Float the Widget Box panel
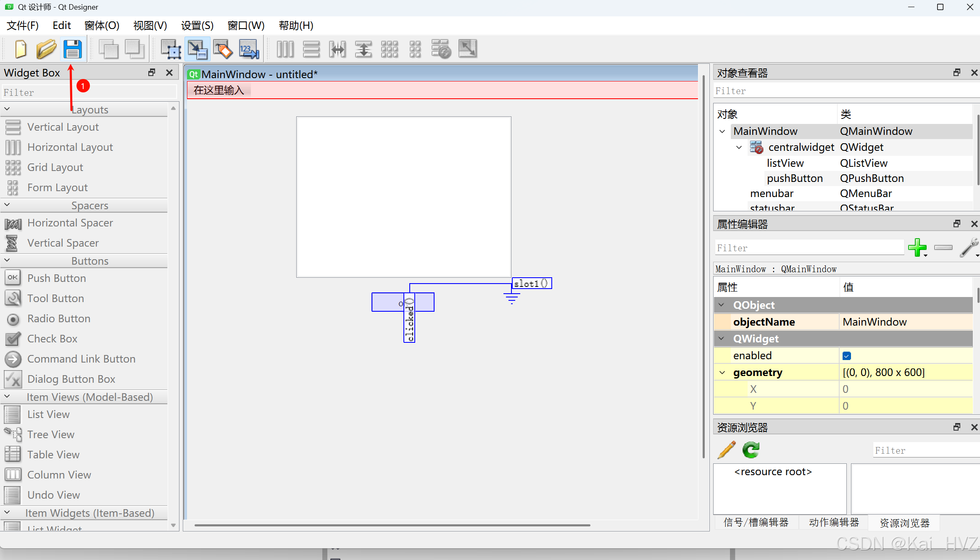 (152, 73)
